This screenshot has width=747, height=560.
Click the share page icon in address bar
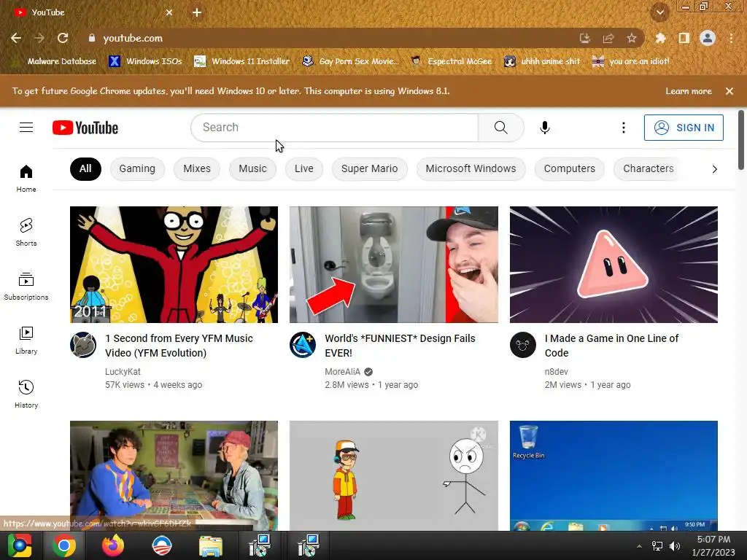pyautogui.click(x=608, y=38)
